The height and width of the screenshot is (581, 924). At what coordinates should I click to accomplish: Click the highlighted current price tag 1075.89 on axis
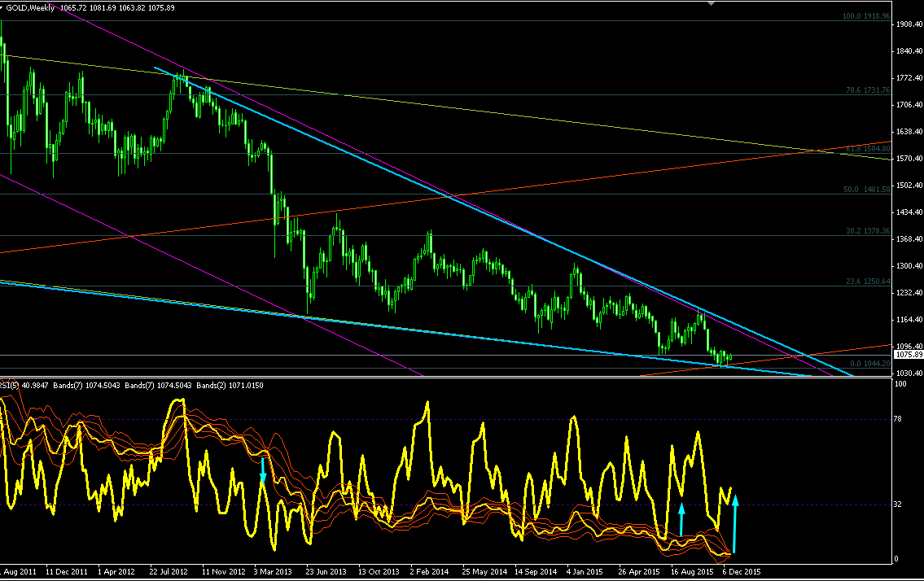click(909, 355)
